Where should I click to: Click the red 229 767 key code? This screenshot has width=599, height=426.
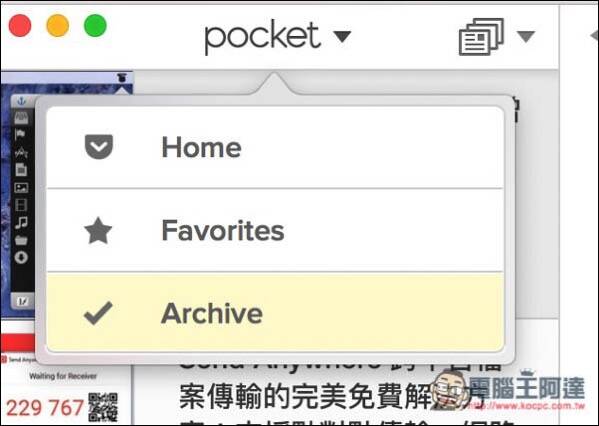[x=45, y=408]
